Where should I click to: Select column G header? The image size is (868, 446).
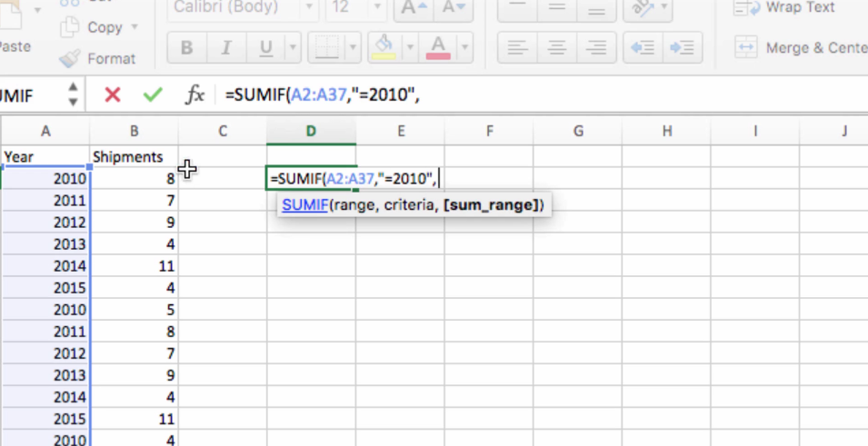[578, 131]
